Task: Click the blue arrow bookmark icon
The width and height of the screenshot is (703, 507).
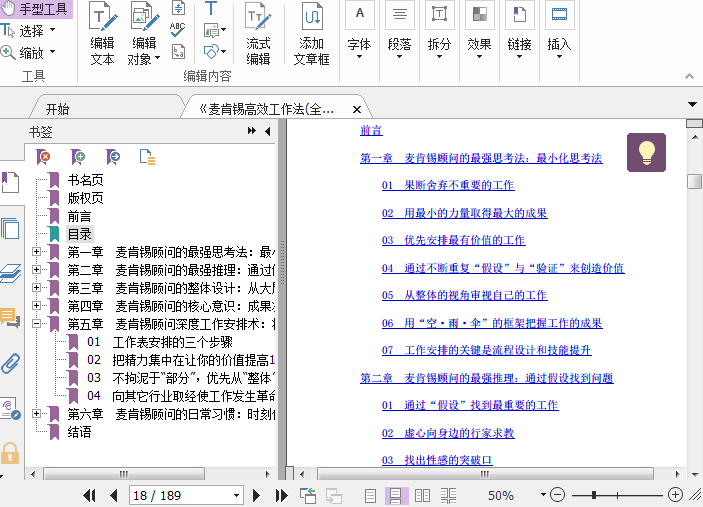Action: click(113, 157)
